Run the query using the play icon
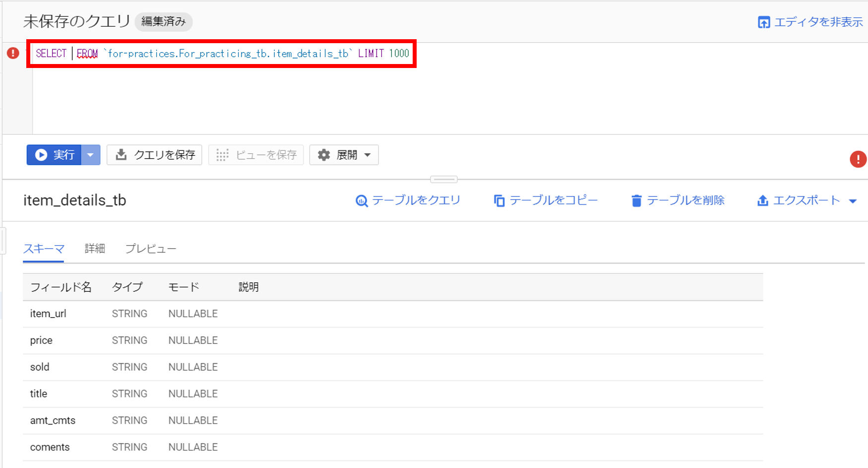 41,155
